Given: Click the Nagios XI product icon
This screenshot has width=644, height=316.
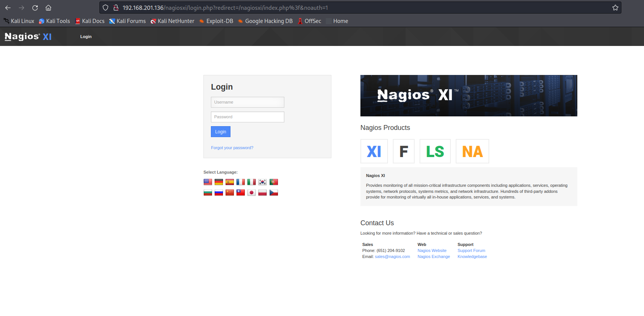Looking at the screenshot, I should pos(374,151).
